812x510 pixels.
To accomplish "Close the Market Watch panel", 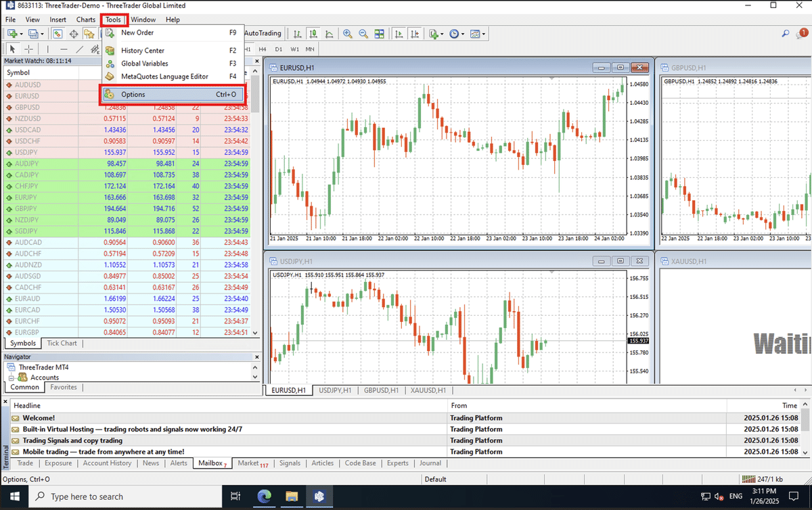I will 256,60.
